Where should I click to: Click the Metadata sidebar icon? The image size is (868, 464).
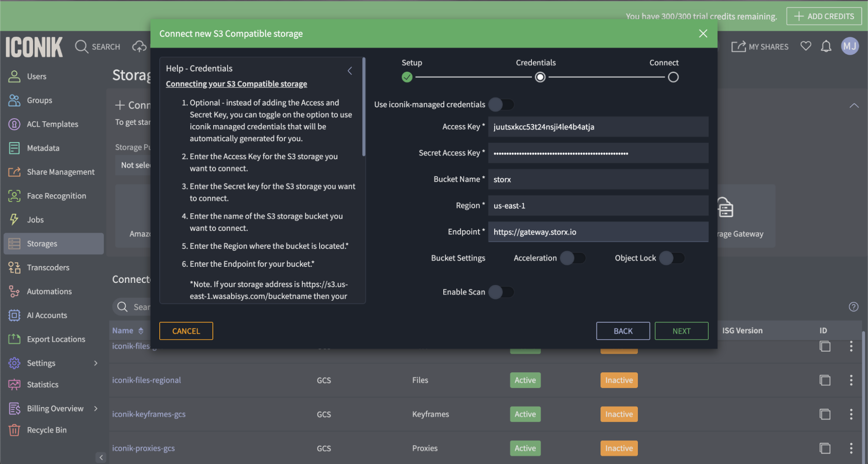(14, 148)
